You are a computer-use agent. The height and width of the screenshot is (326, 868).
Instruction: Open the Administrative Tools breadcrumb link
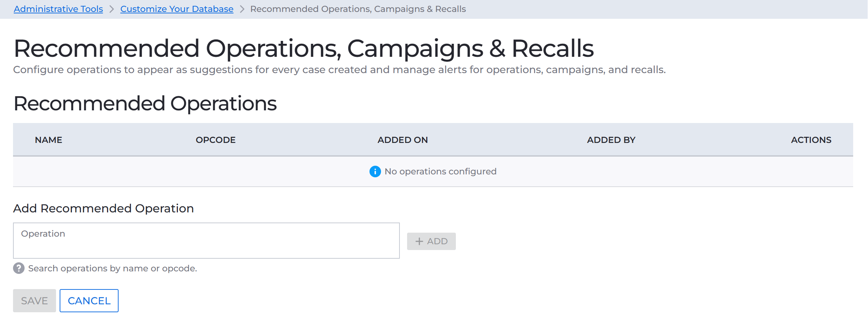point(59,9)
